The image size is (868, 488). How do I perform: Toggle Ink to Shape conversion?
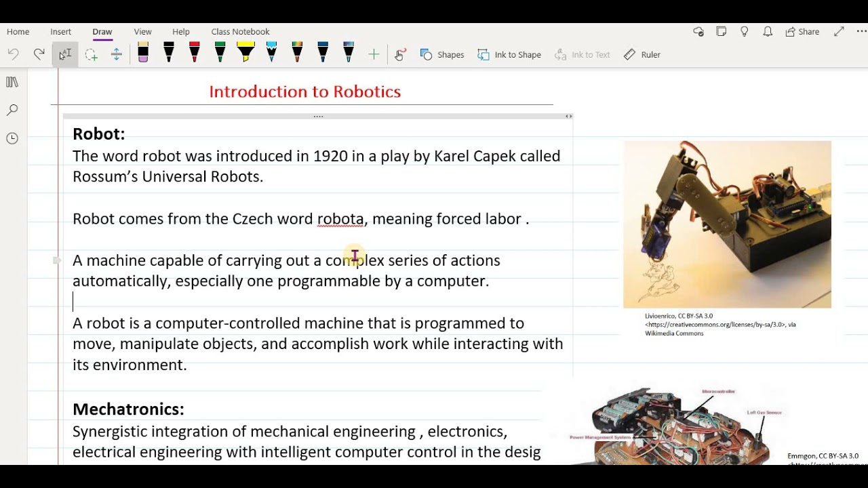(509, 55)
